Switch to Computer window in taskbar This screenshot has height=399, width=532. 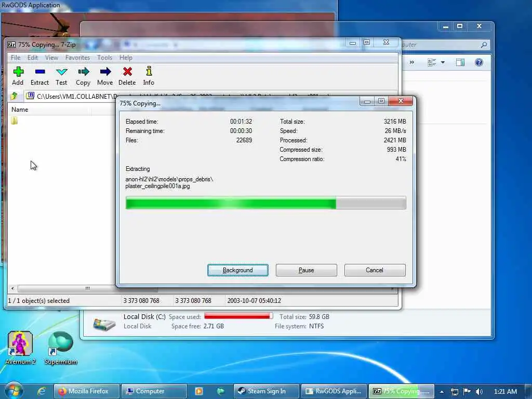click(154, 391)
